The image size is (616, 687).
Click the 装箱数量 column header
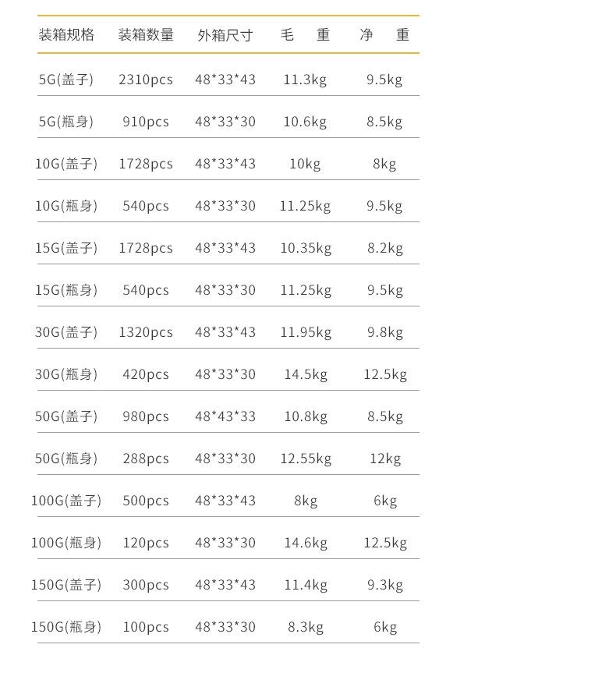coord(146,35)
